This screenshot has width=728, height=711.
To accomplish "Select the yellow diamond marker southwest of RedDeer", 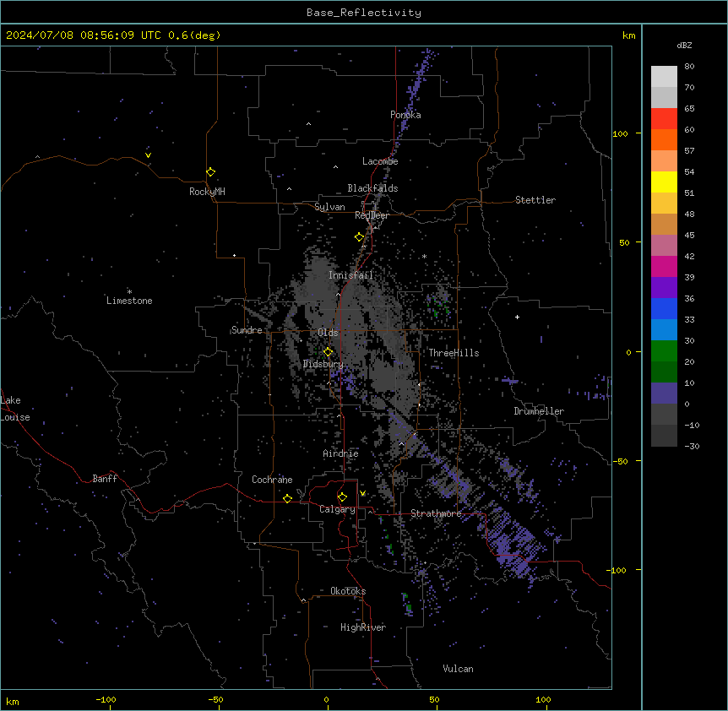I will (359, 237).
